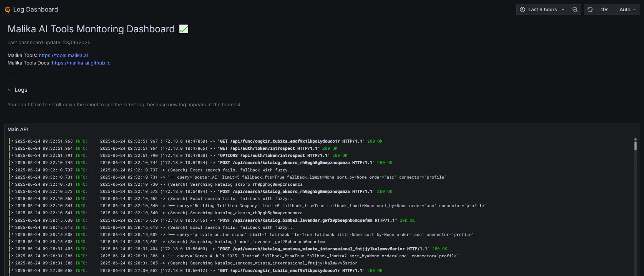
Task: Expand log row at 09:32:51.964
Action: [x=12, y=148]
